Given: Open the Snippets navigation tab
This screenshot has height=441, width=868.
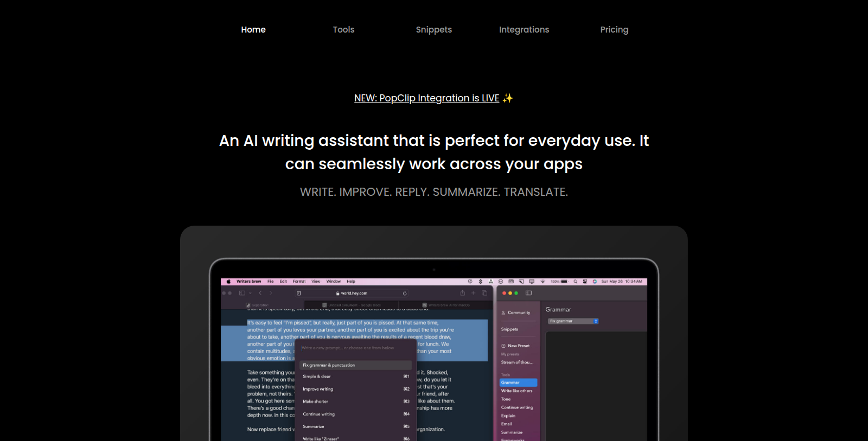Looking at the screenshot, I should click(x=434, y=30).
